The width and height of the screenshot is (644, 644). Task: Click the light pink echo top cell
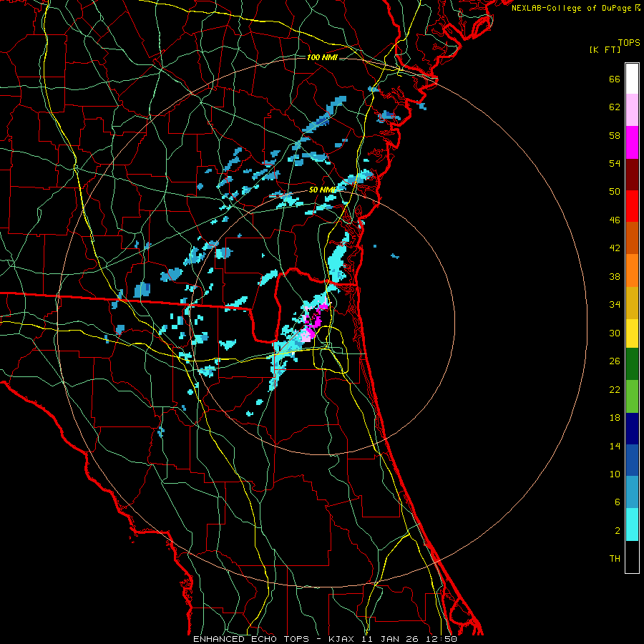(x=306, y=336)
